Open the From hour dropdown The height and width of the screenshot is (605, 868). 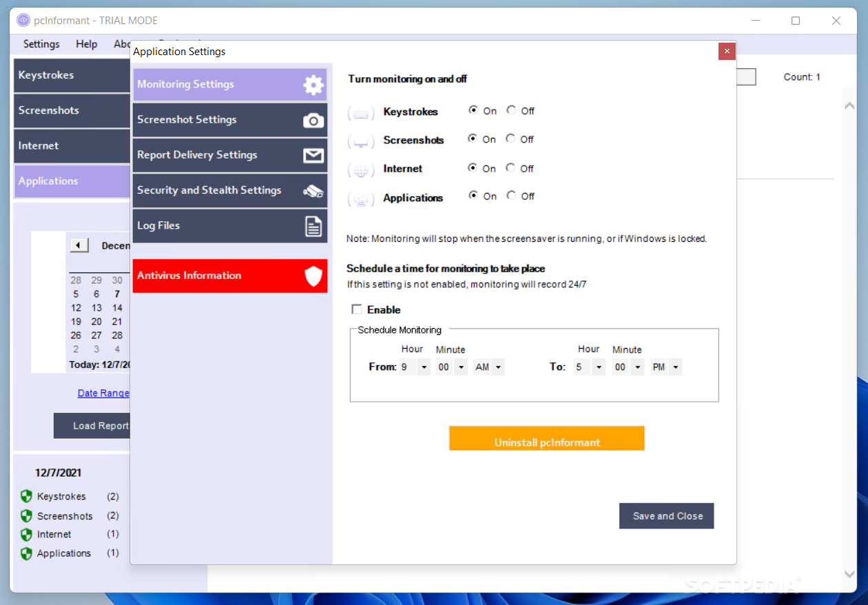[x=424, y=367]
